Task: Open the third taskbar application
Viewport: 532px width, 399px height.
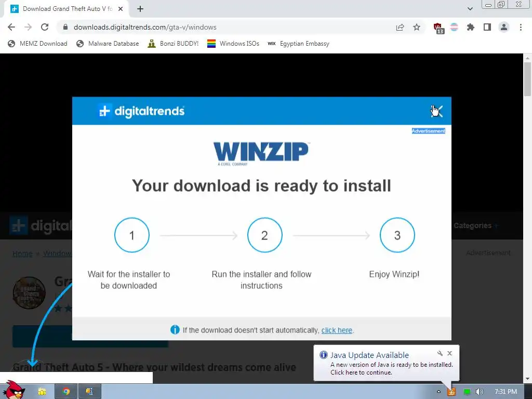Action: pos(89,392)
